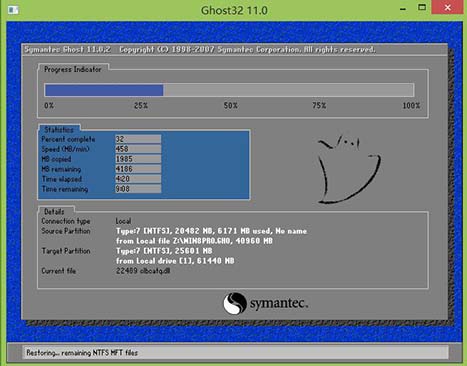Screen dimensions: 467x366
Task: Select the Statistics panel tab label
Action: tap(59, 129)
